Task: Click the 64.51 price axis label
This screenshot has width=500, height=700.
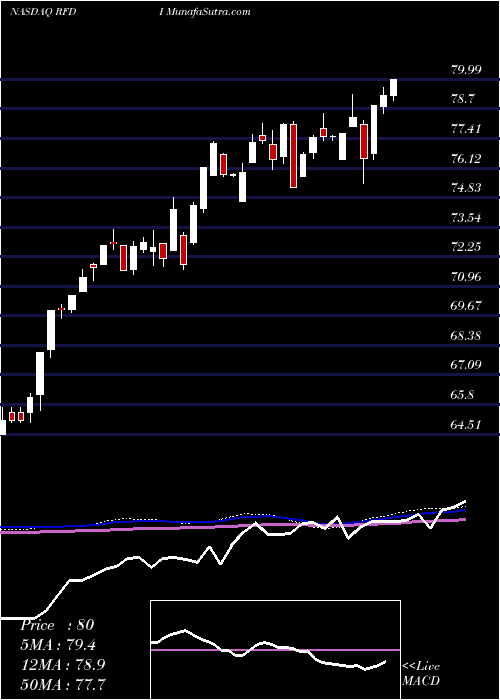Action: (467, 425)
